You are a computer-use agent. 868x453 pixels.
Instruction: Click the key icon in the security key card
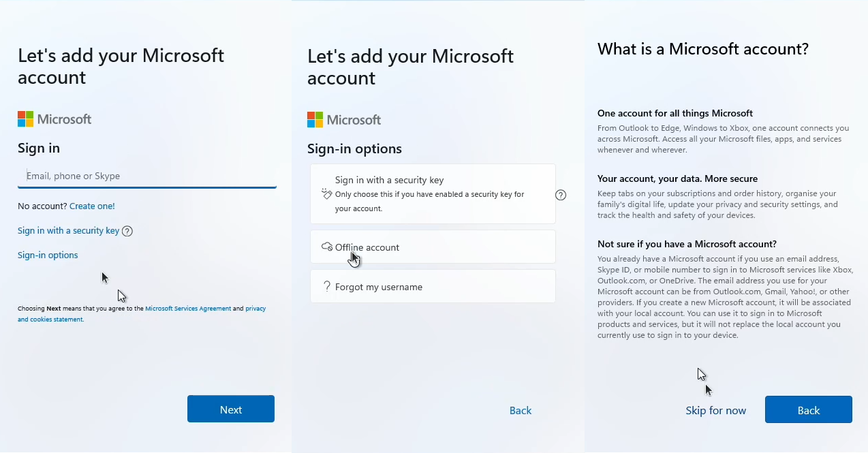326,194
